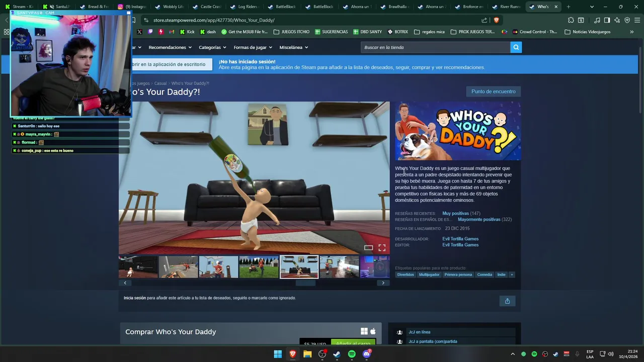
Task: Open the Categorías dropdown menu
Action: pos(212,47)
